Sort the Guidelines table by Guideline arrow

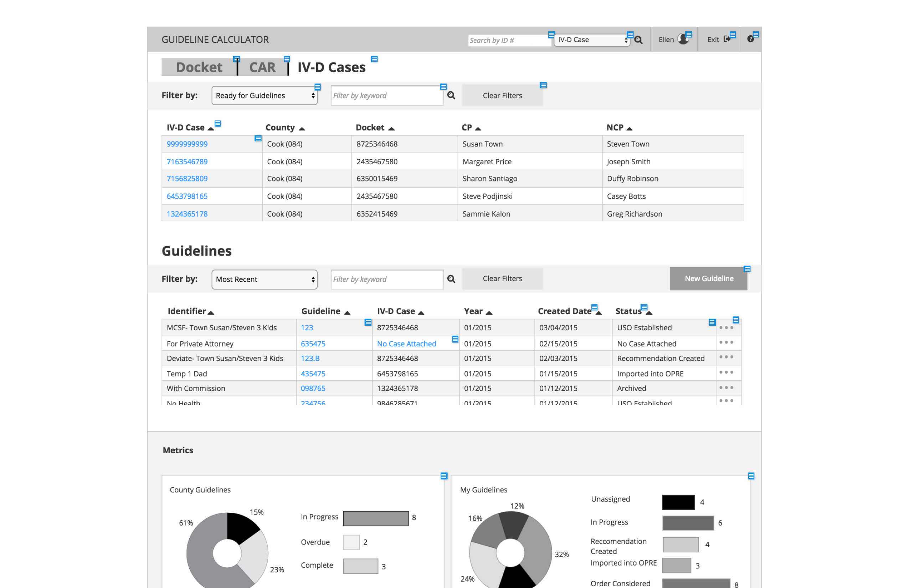[347, 313]
